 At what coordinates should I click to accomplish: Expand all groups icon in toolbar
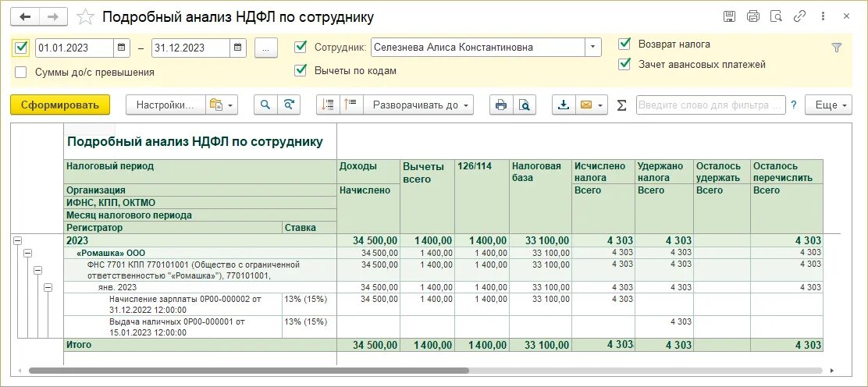[351, 105]
